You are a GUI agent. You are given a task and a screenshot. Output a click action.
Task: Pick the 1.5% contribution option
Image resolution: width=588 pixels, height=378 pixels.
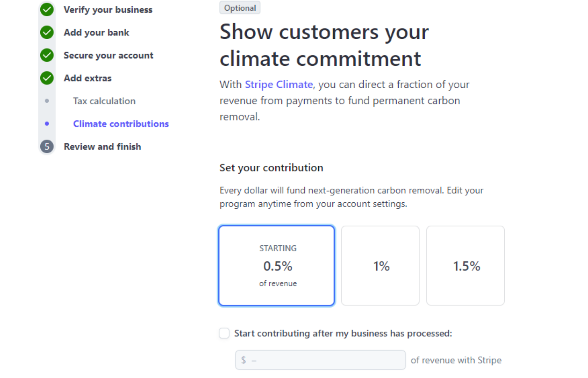click(x=466, y=265)
